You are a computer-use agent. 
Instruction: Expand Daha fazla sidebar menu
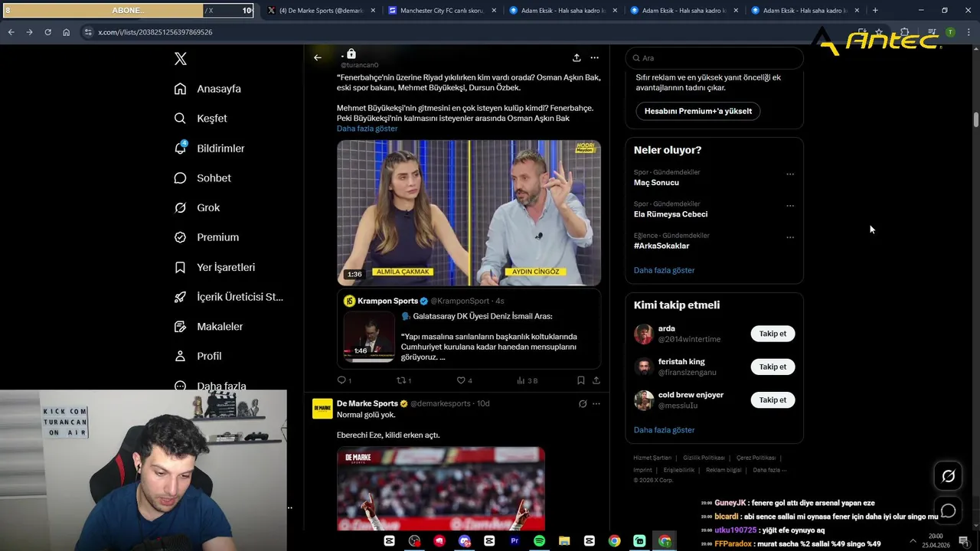pyautogui.click(x=210, y=386)
